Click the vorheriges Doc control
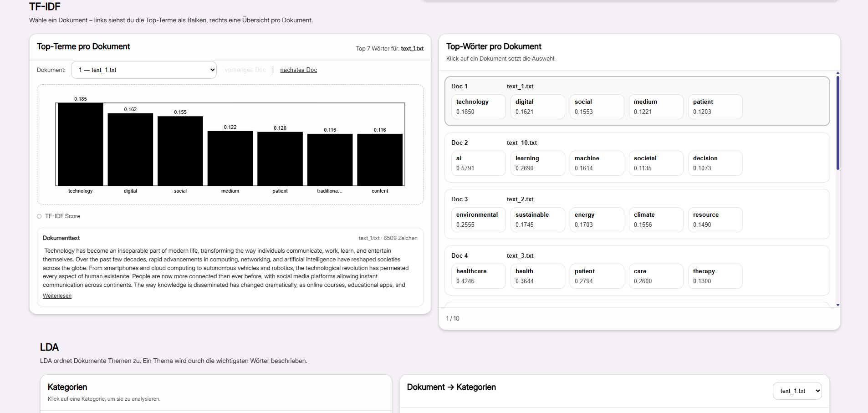868x413 pixels. click(x=245, y=70)
